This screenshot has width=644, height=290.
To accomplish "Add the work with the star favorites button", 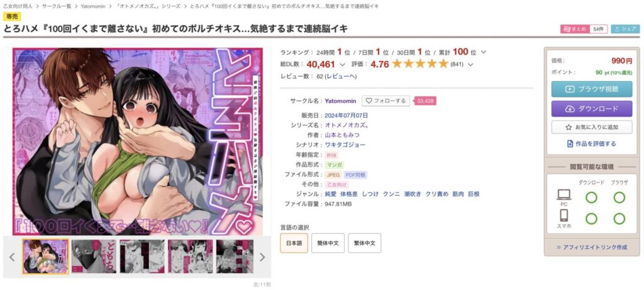I will tap(591, 127).
